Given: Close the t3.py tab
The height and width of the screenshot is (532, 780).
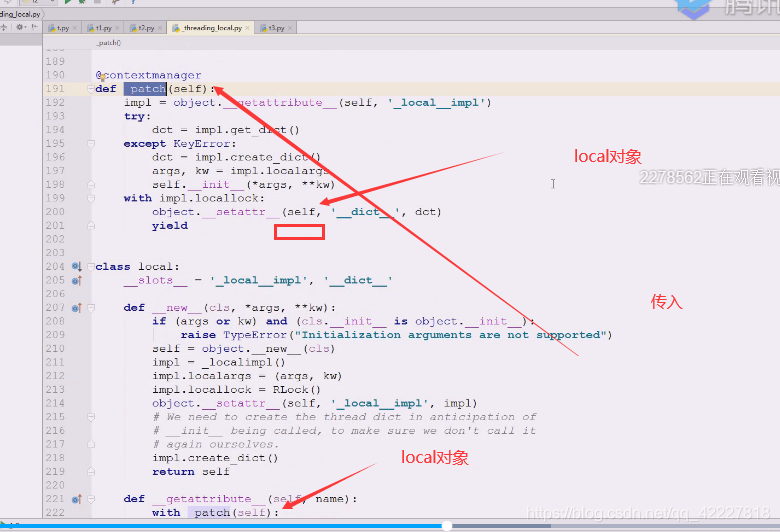Looking at the screenshot, I should (290, 28).
